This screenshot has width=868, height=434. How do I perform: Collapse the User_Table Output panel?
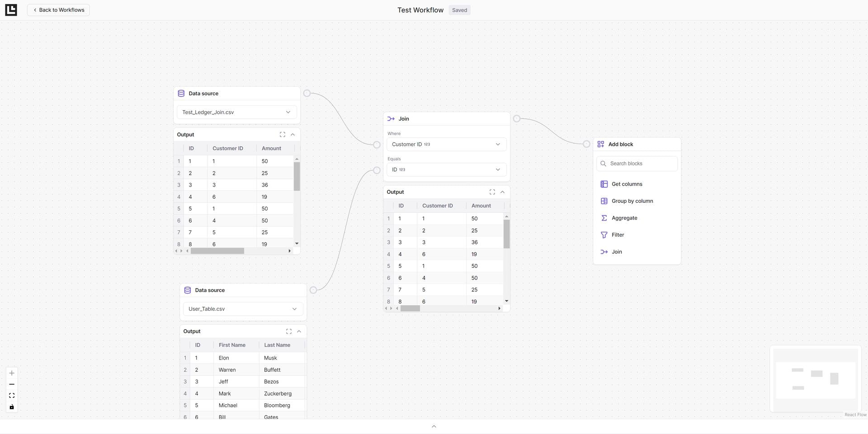coord(299,331)
